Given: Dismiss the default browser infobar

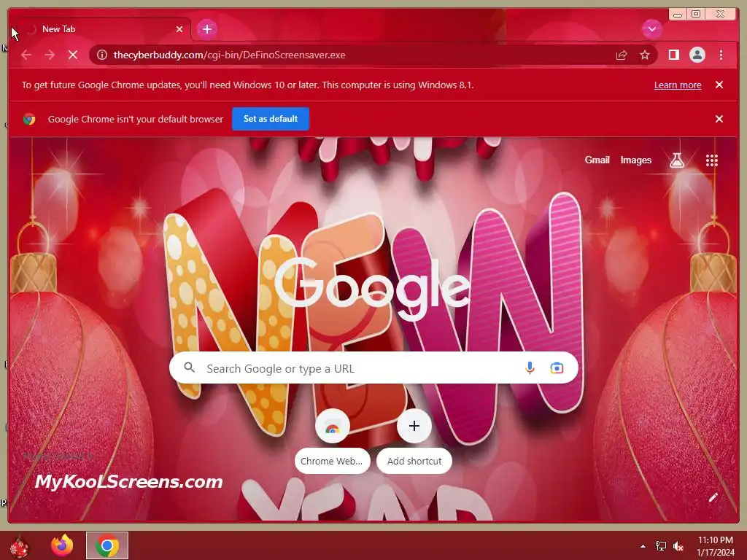Looking at the screenshot, I should [719, 119].
